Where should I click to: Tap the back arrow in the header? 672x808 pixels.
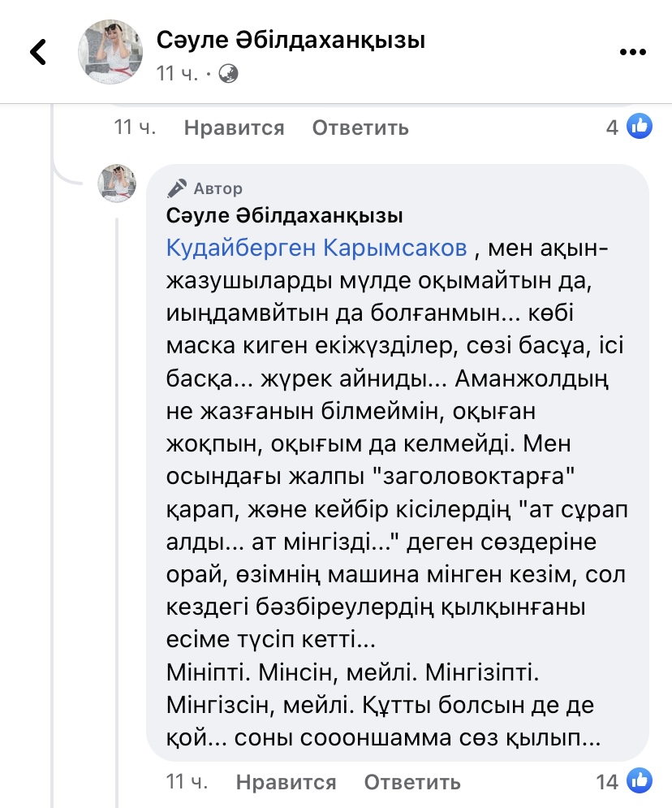click(x=38, y=52)
